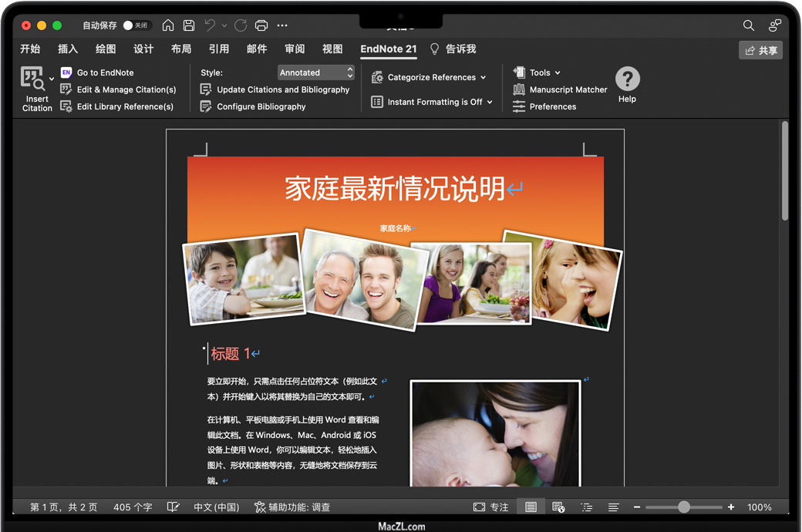Screen dimensions: 802x532
Task: Open the Style dropdown showing Annotated
Action: point(316,72)
